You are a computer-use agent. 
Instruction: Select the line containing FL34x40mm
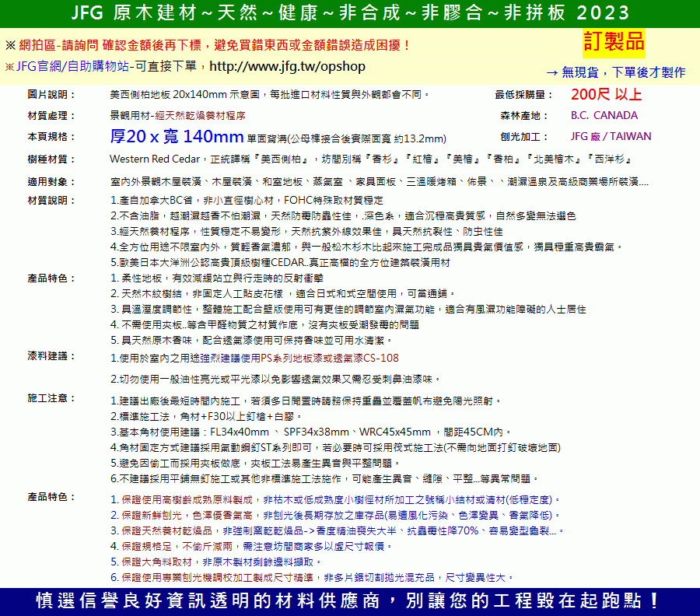310,432
